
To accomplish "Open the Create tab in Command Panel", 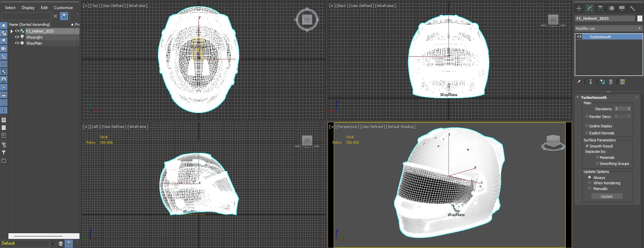I will tap(579, 8).
